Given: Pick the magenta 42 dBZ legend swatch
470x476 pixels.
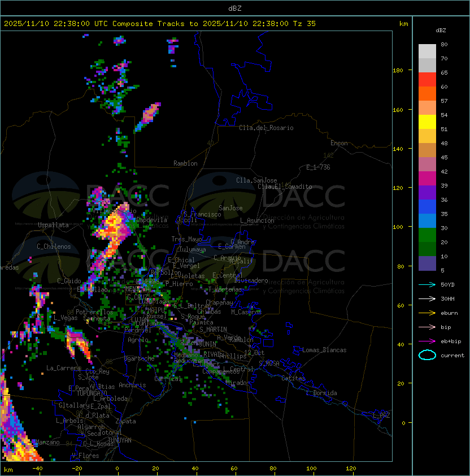Looking at the screenshot, I should [x=427, y=179].
